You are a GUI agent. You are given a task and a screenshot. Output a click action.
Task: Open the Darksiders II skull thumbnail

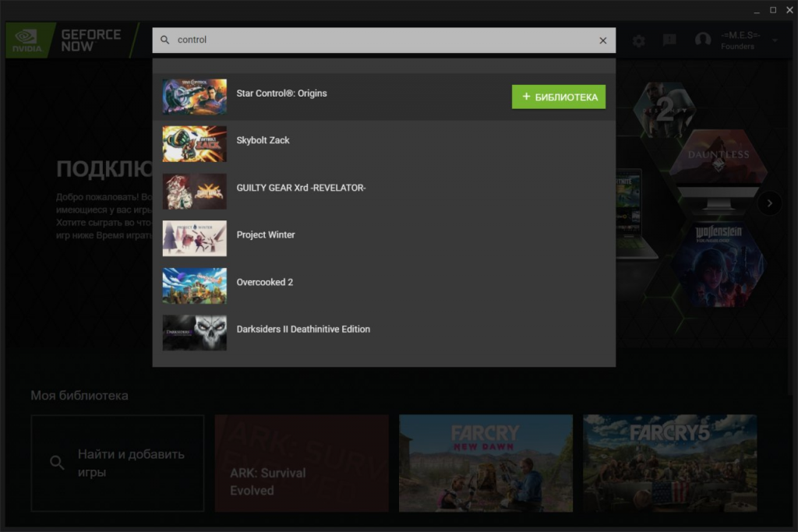click(194, 333)
